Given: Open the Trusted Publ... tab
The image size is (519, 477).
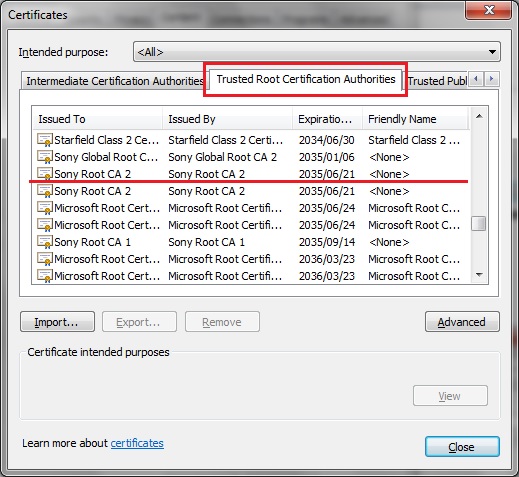Looking at the screenshot, I should point(437,81).
